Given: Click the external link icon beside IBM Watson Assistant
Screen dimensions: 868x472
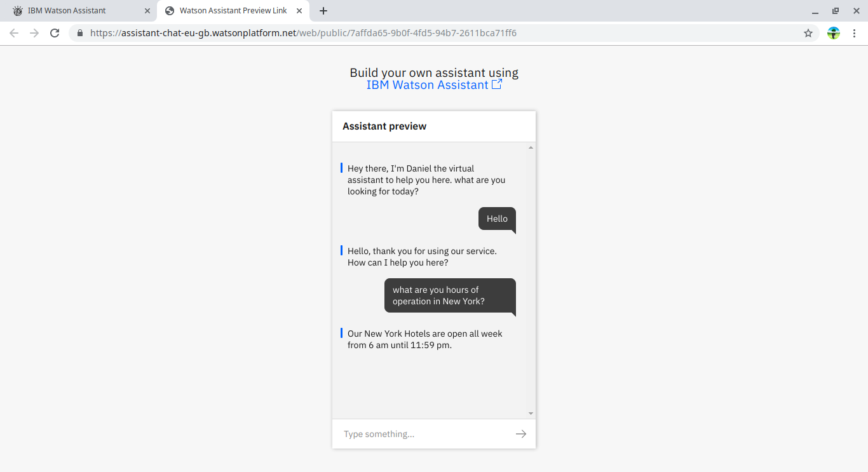Looking at the screenshot, I should point(497,84).
